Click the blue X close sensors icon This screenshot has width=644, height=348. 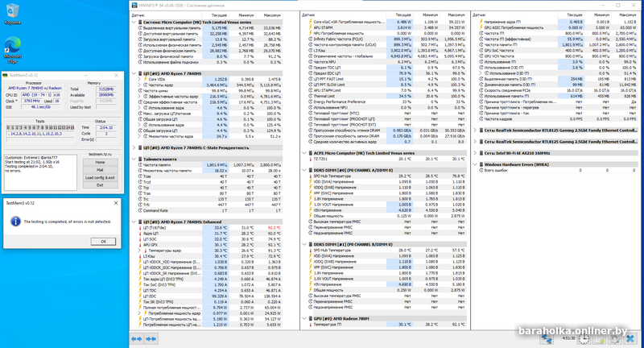[x=630, y=339]
